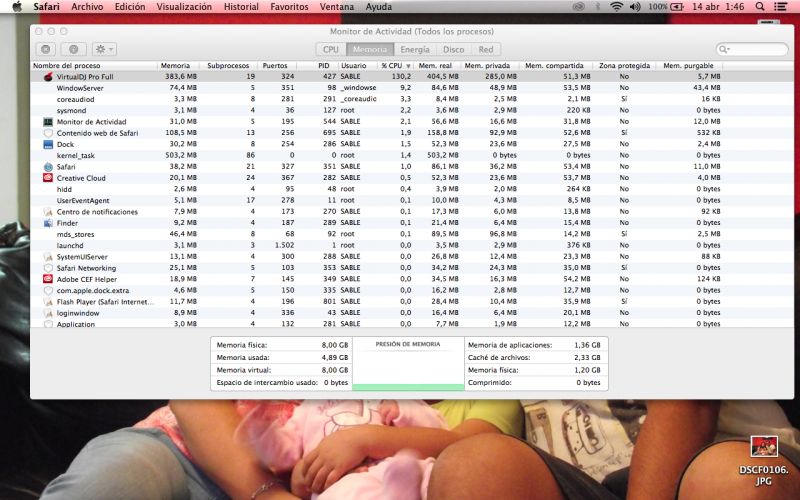
Task: Select the launchd process row
Action: pos(412,245)
